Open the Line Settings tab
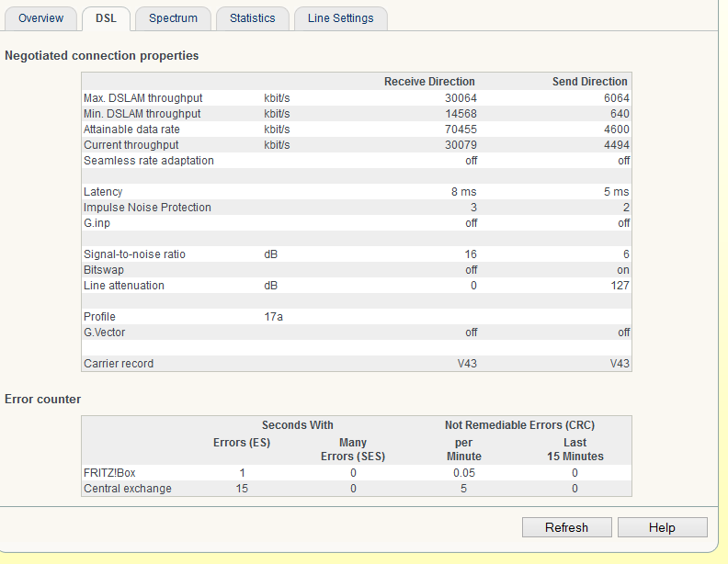The image size is (728, 564). pos(340,18)
